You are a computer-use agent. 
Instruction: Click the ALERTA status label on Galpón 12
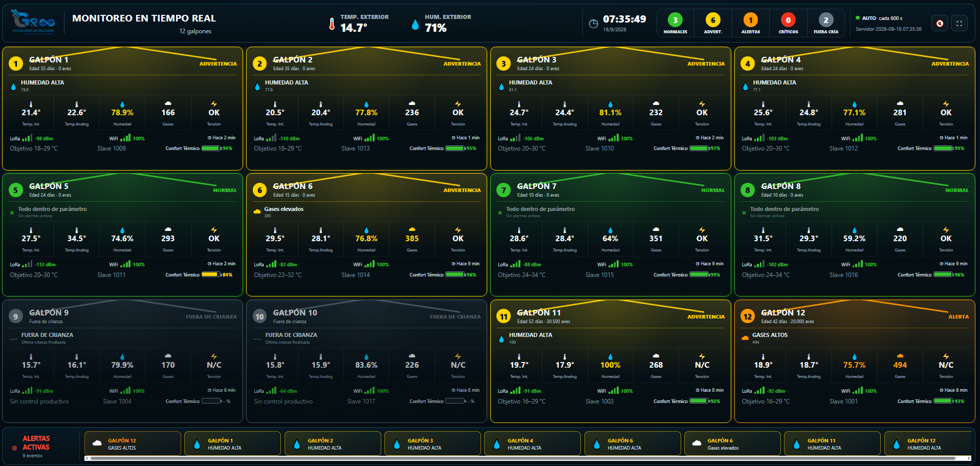tap(959, 317)
